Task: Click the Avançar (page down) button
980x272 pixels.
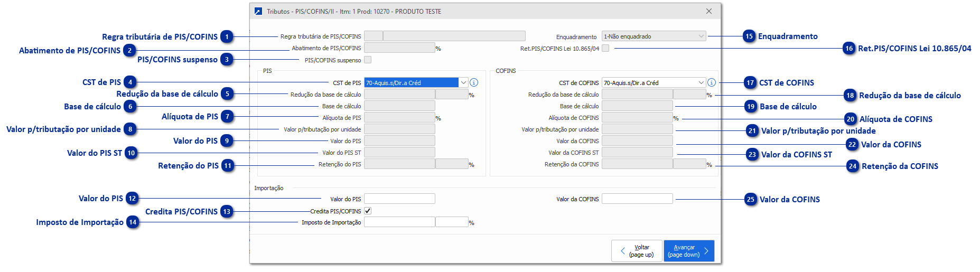Action: point(688,251)
